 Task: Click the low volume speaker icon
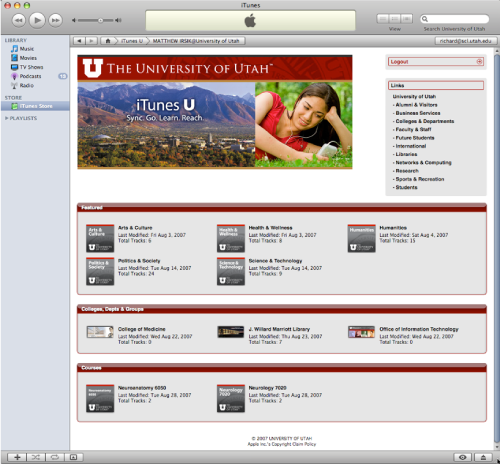pos(74,20)
